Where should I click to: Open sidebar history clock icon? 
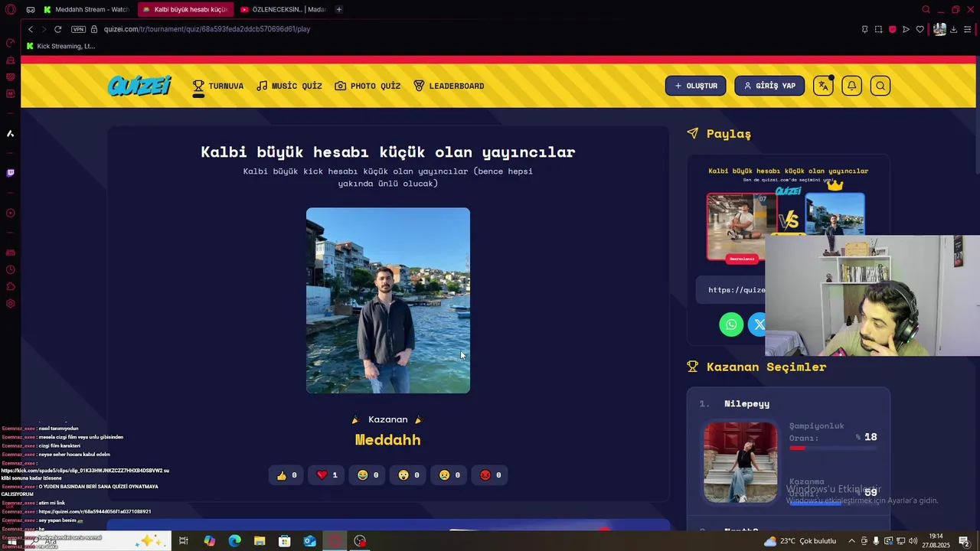pos(10,269)
